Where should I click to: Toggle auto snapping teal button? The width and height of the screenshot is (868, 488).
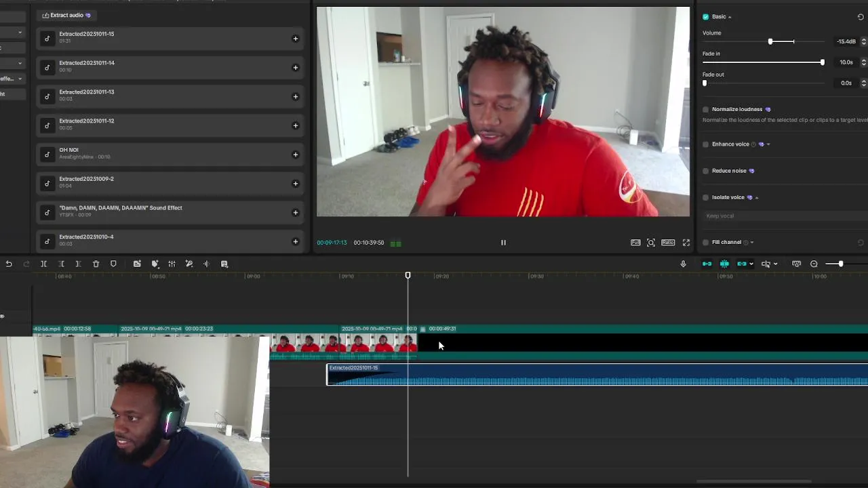coord(724,264)
